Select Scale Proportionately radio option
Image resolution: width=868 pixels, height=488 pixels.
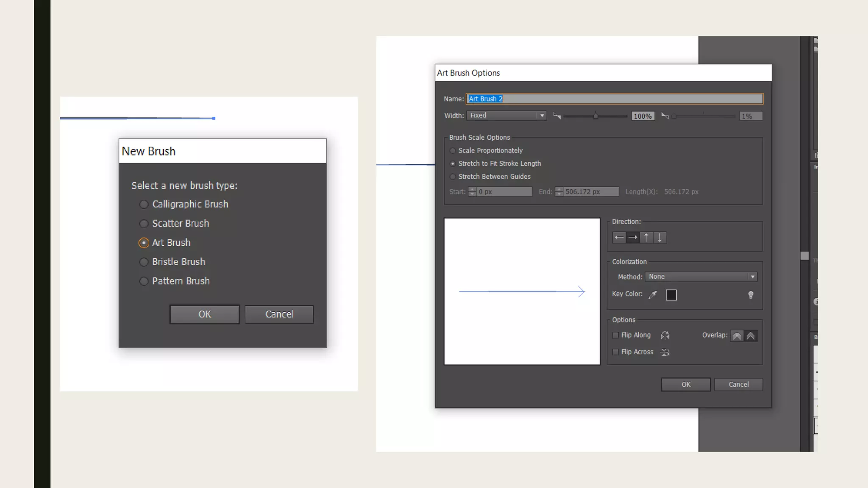[x=453, y=151]
